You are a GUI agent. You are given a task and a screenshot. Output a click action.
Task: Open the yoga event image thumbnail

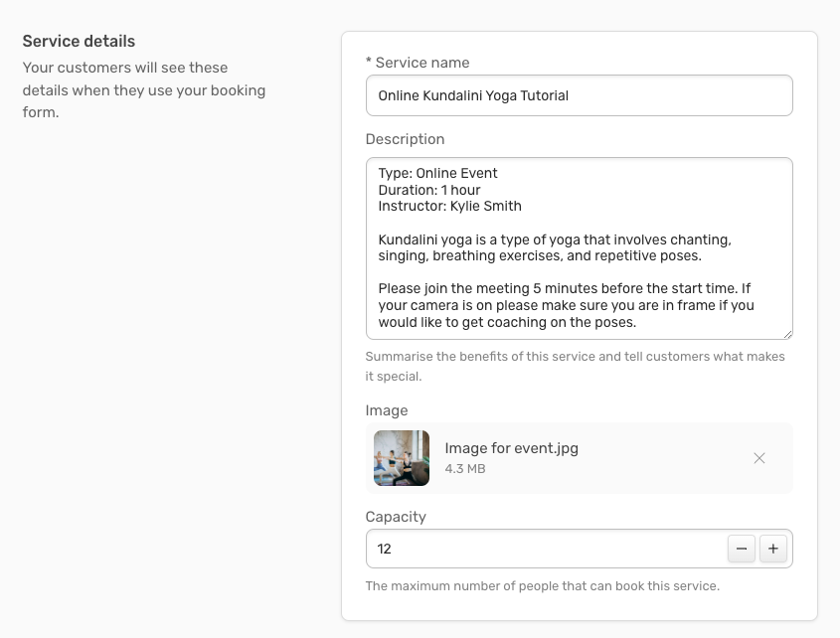(402, 458)
